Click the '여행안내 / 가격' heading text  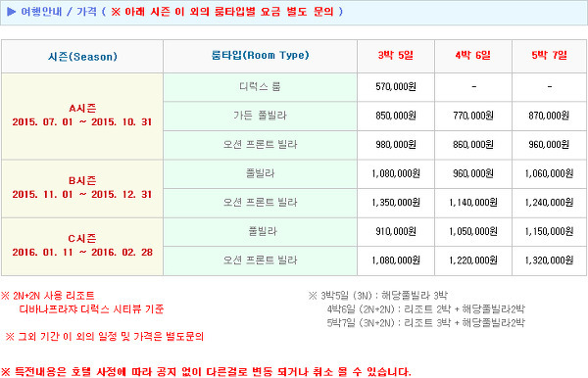pyautogui.click(x=59, y=12)
